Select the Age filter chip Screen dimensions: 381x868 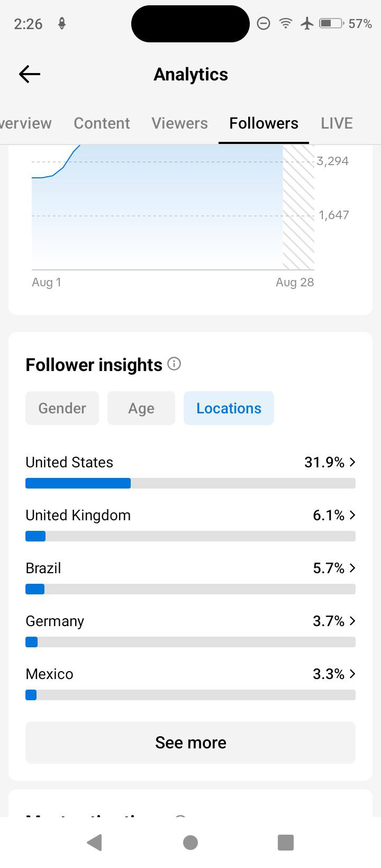[141, 408]
